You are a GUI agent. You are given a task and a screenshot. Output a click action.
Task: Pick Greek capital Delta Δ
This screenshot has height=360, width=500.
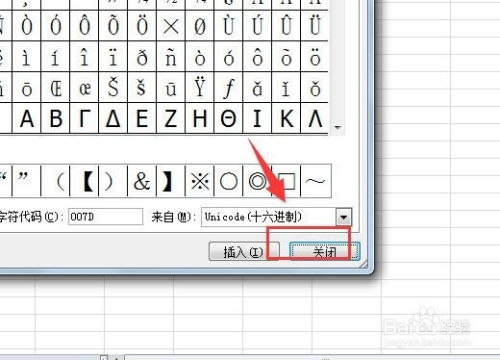(x=113, y=118)
